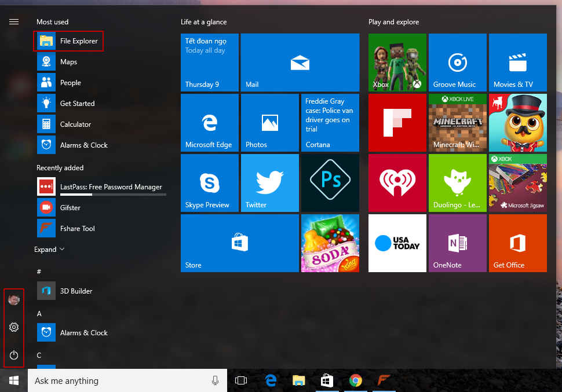Image resolution: width=562 pixels, height=392 pixels.
Task: Launch Skype Preview tile
Action: (210, 183)
